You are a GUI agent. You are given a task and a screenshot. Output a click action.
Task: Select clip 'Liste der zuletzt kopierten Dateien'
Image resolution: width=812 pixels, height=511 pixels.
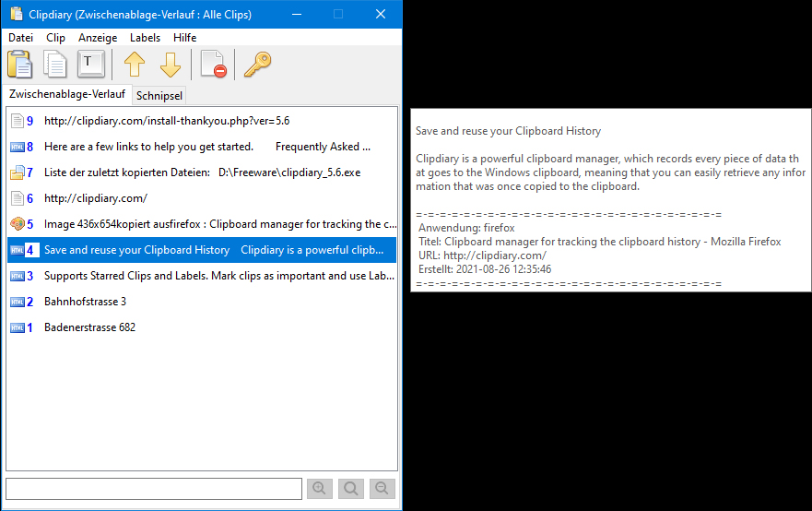[202, 172]
